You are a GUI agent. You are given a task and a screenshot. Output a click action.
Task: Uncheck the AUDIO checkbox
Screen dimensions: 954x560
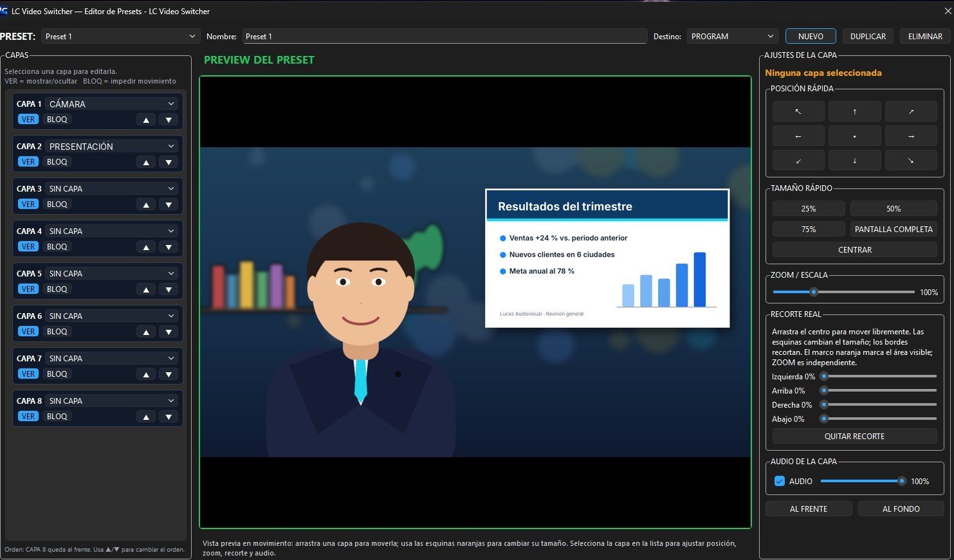pyautogui.click(x=780, y=481)
